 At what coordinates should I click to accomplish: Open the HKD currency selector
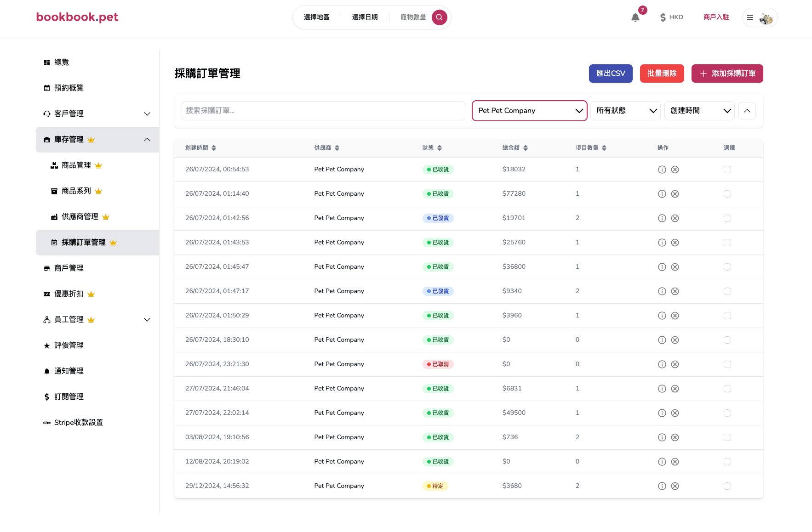tap(671, 17)
